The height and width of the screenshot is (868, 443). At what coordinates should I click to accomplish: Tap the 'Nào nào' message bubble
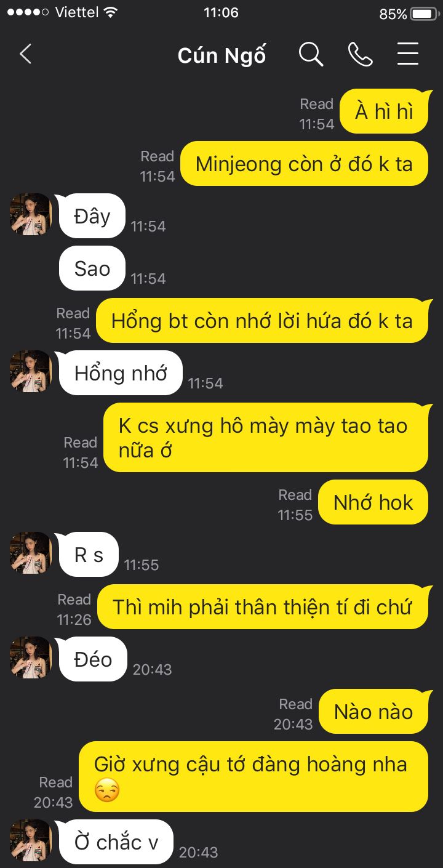click(373, 712)
